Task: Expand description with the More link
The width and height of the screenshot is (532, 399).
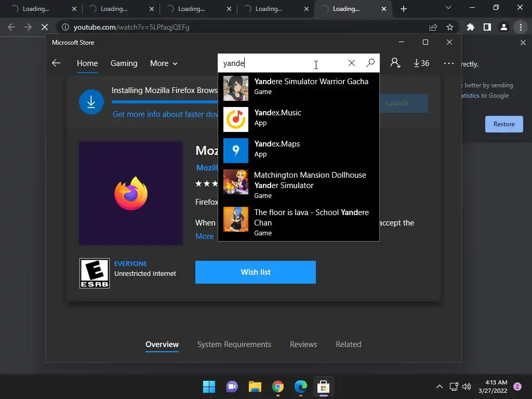Action: point(204,236)
